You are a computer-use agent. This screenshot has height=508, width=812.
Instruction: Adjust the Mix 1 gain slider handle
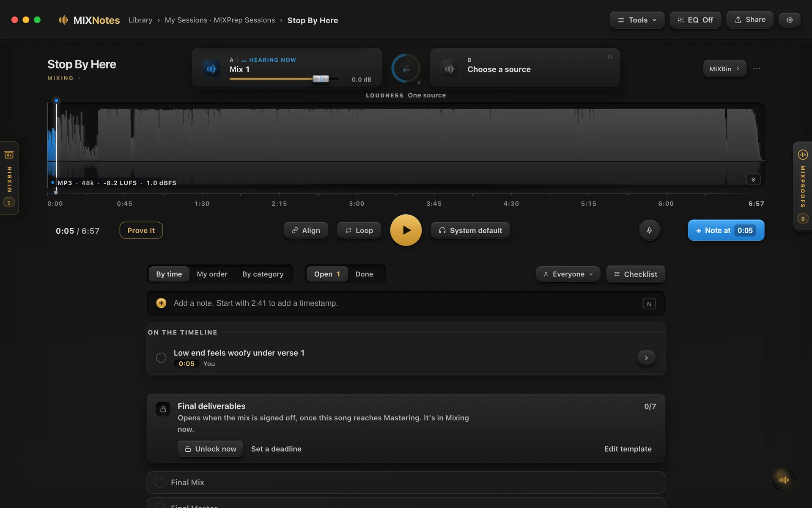pyautogui.click(x=321, y=79)
